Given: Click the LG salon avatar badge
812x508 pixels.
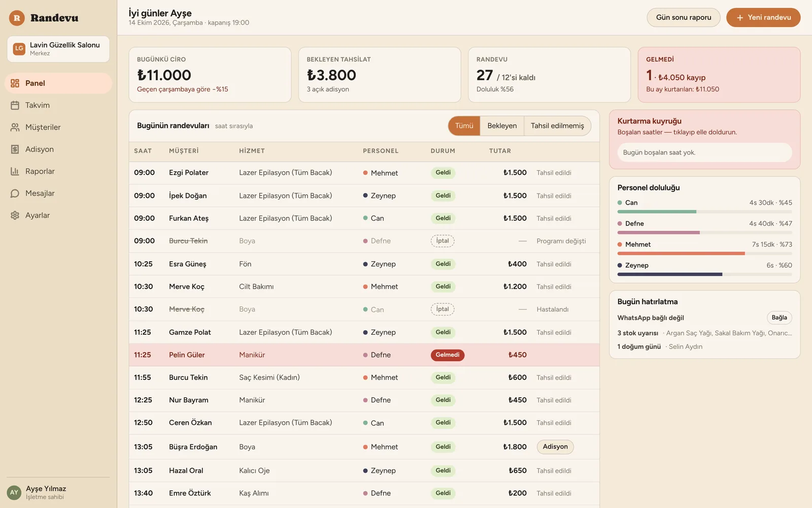Looking at the screenshot, I should coord(19,49).
